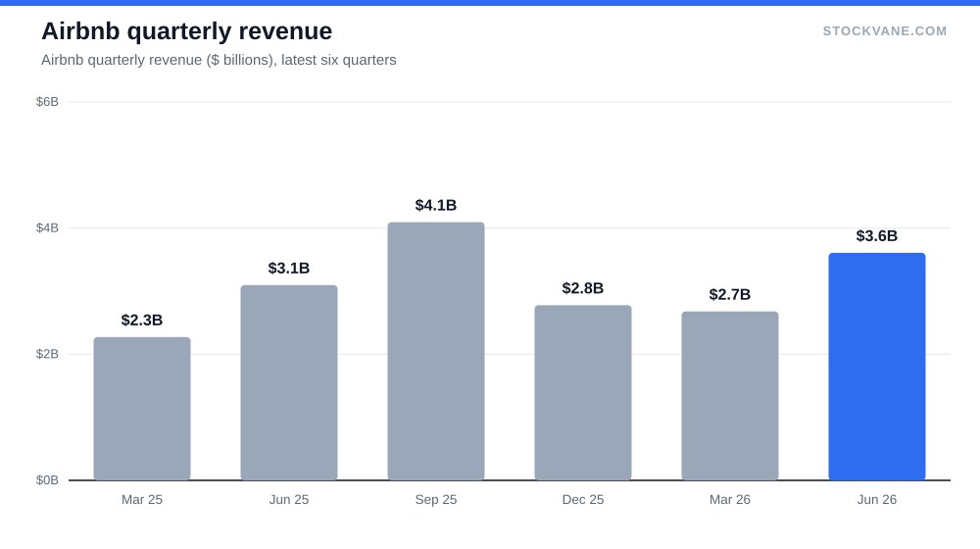Screen dimensions: 980x549
Task: Click the $2.8B value label
Action: (582, 288)
